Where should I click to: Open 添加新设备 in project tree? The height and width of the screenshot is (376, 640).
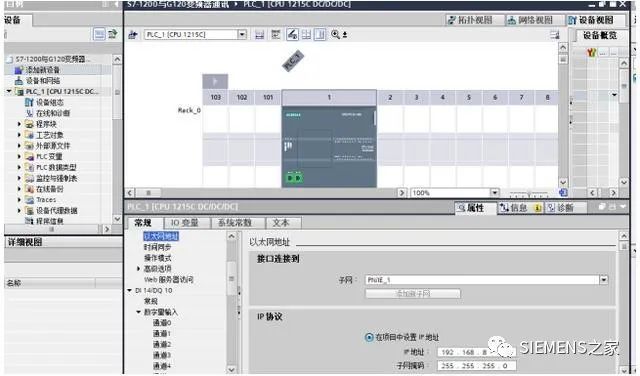42,70
